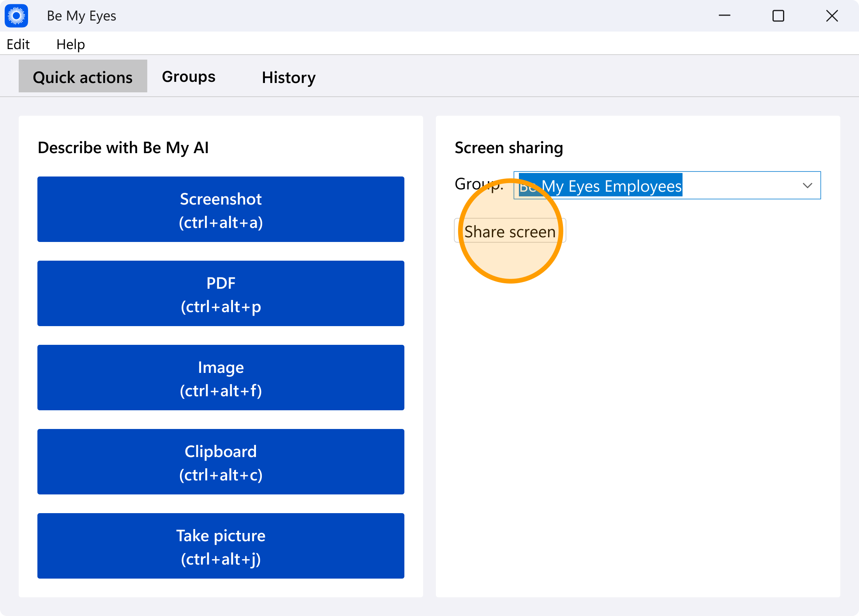Minimize the Be My Eyes window
This screenshot has width=859, height=616.
click(725, 16)
